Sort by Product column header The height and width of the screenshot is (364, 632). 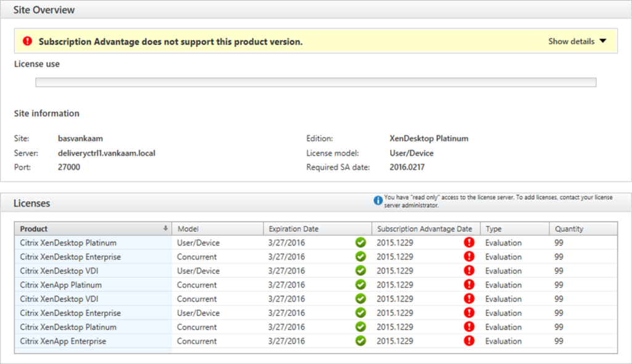93,228
